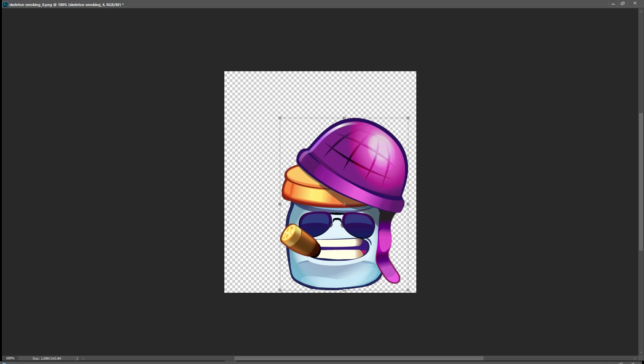The image size is (644, 364).
Task: Click the top-center transform handle
Action: tap(344, 118)
